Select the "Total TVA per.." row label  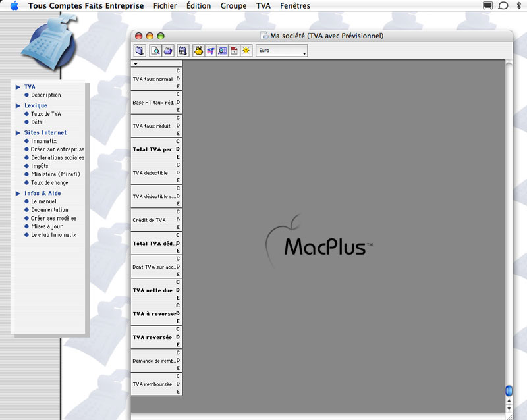pos(154,150)
